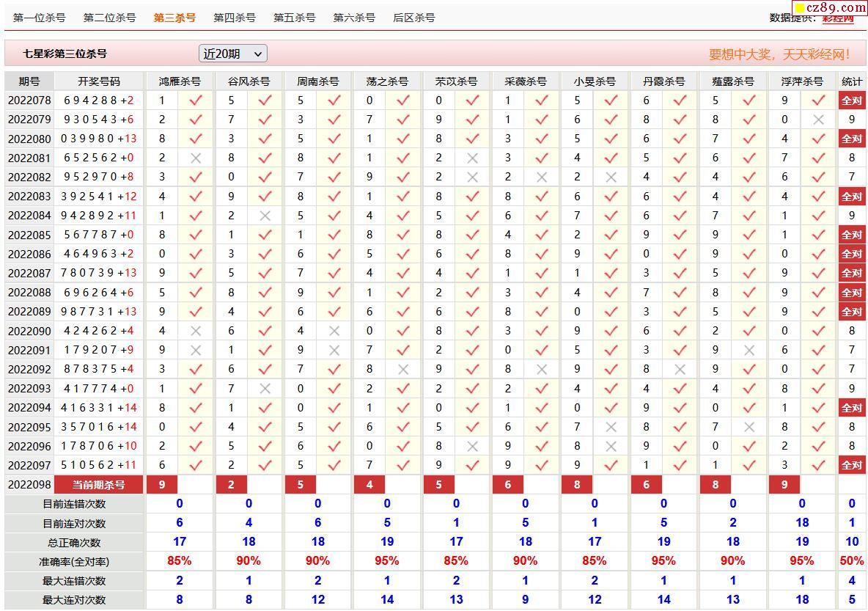Click the check mark for 荡之杀号 in row 2022085
The height and width of the screenshot is (611, 868).
coord(403,235)
